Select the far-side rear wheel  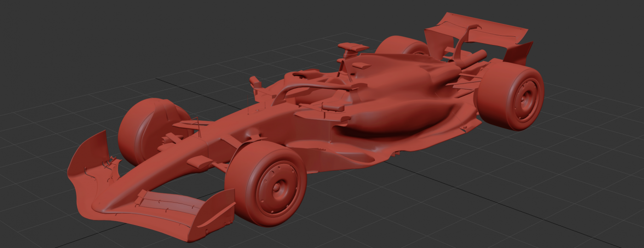pyautogui.click(x=400, y=45)
